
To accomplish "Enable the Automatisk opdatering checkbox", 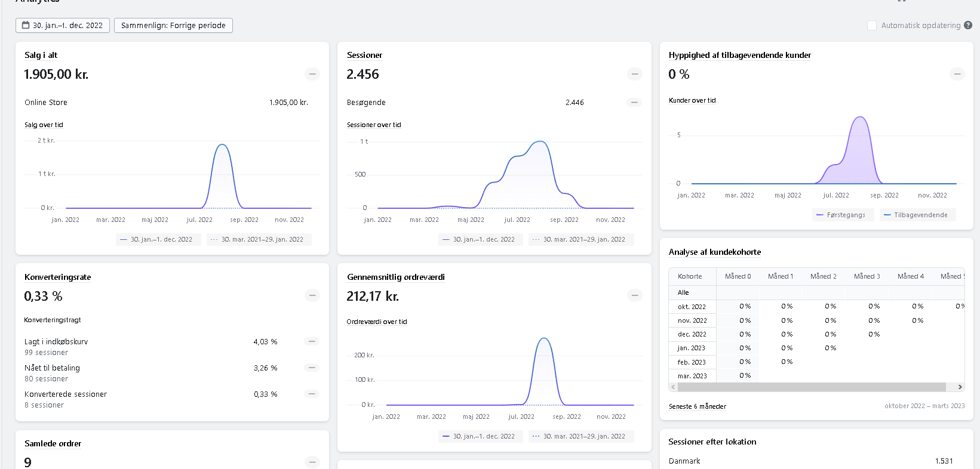I will point(872,25).
